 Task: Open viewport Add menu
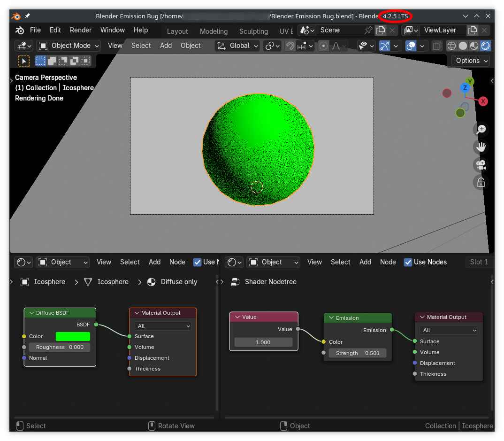coord(166,46)
